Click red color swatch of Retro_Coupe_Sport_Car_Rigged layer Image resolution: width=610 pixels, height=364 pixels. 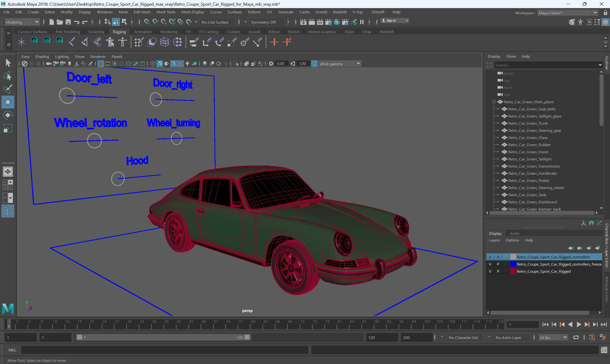(x=513, y=271)
